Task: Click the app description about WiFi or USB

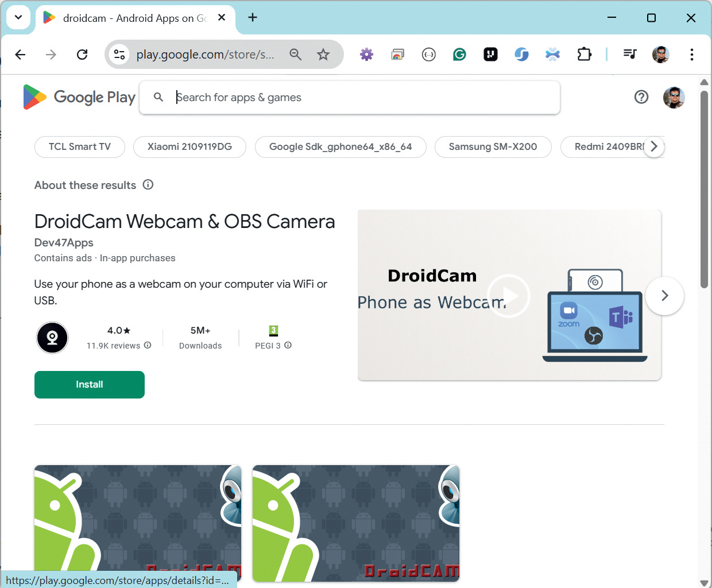Action: (181, 292)
